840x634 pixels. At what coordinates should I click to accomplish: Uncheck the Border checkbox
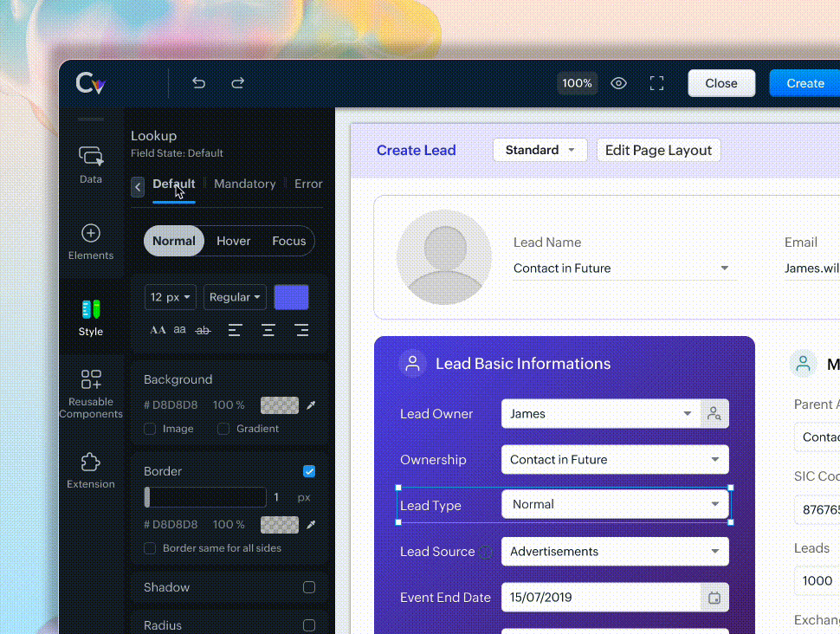click(x=309, y=471)
